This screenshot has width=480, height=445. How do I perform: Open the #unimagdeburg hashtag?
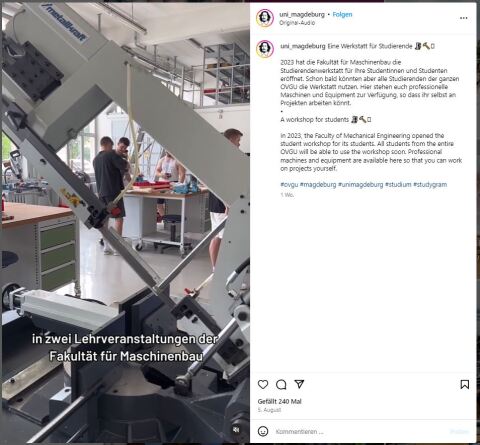361,184
